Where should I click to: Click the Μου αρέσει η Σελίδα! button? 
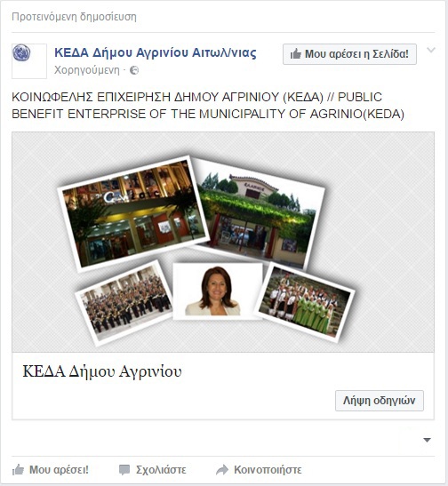click(349, 54)
